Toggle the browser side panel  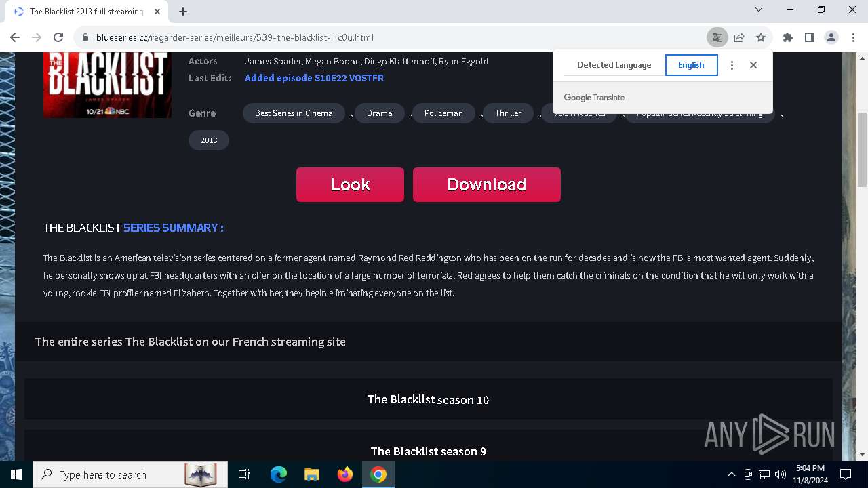point(810,37)
